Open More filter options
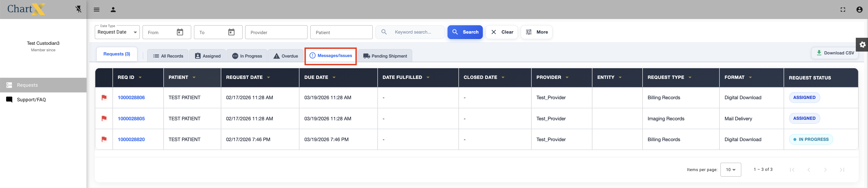Screen dimensions: 868x188 536,32
